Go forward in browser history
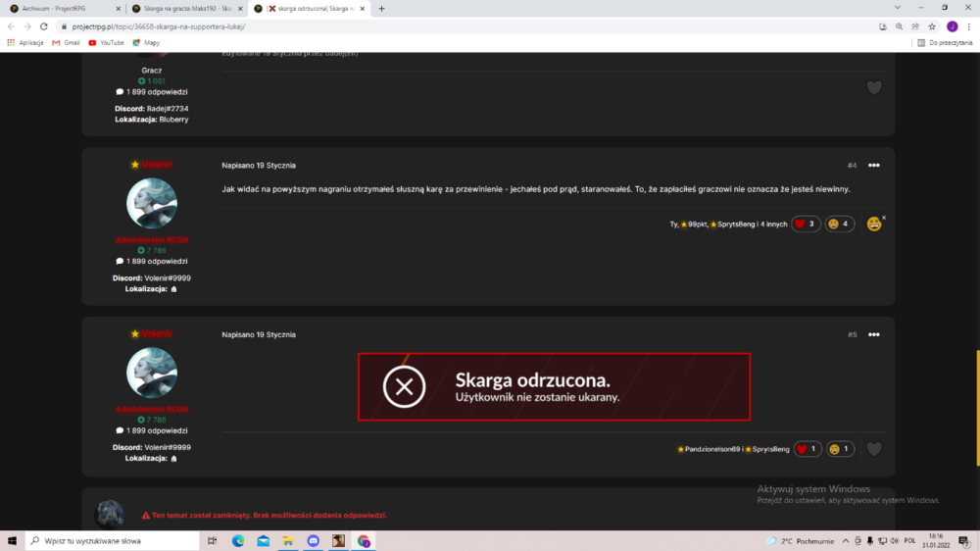 click(26, 26)
